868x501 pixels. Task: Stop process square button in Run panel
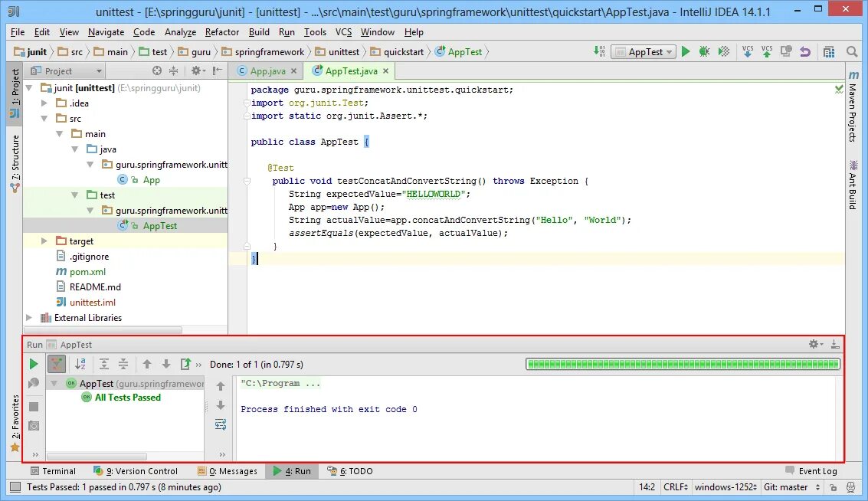pyautogui.click(x=34, y=407)
